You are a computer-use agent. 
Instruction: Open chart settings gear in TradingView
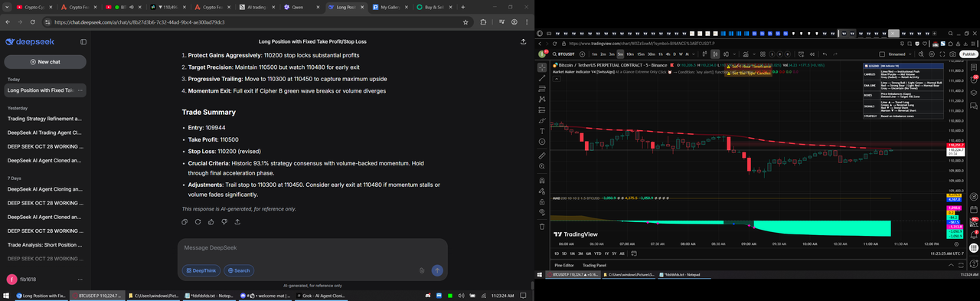(x=932, y=54)
